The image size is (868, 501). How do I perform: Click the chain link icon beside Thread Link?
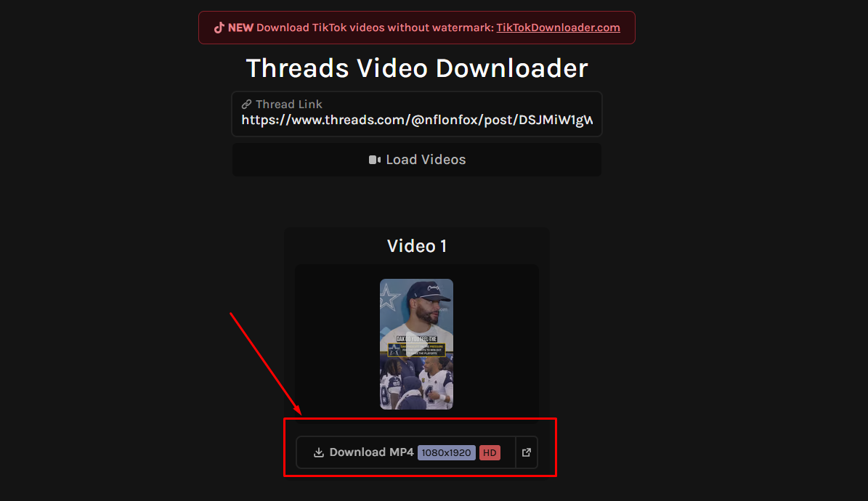246,104
